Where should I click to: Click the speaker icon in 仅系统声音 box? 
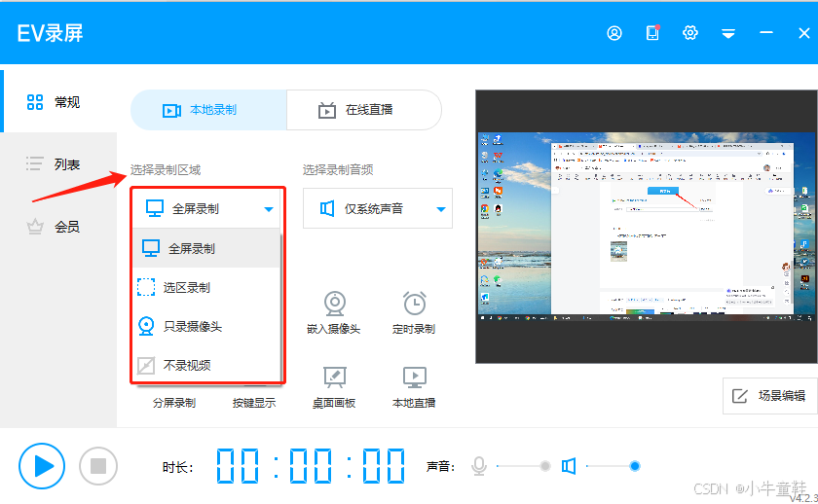point(327,209)
